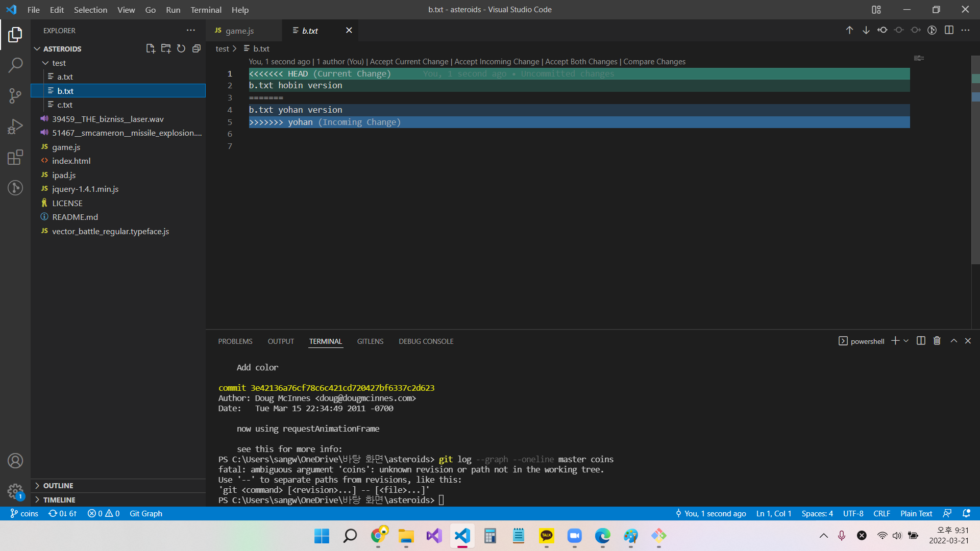The image size is (980, 551).
Task: Open the new terminal launch profile dropdown
Action: pos(906,341)
